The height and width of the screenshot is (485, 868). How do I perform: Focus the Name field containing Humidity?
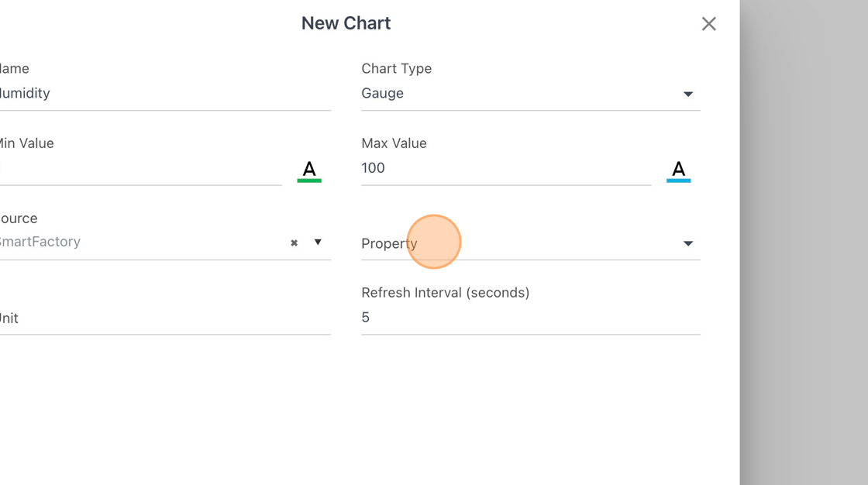(166, 94)
